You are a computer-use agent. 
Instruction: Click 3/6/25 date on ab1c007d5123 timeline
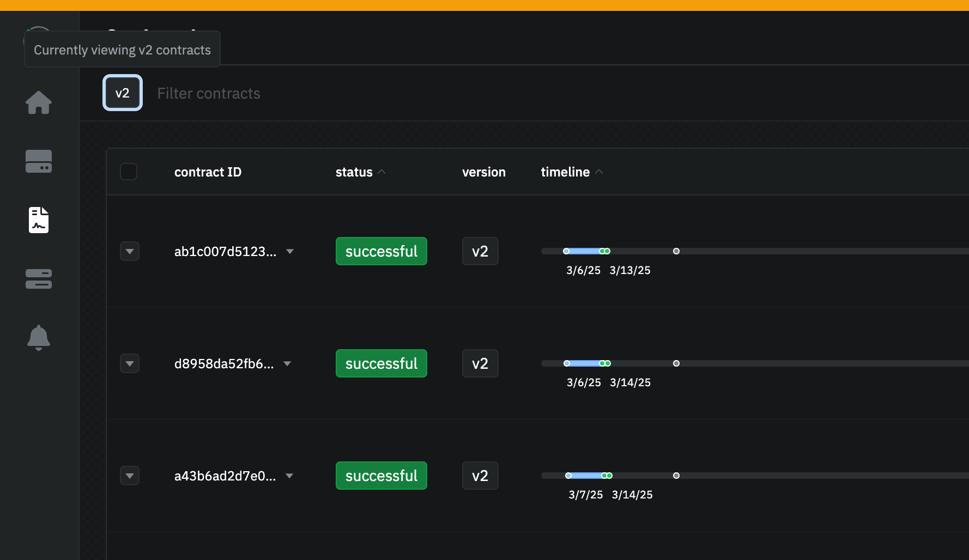[x=584, y=270]
